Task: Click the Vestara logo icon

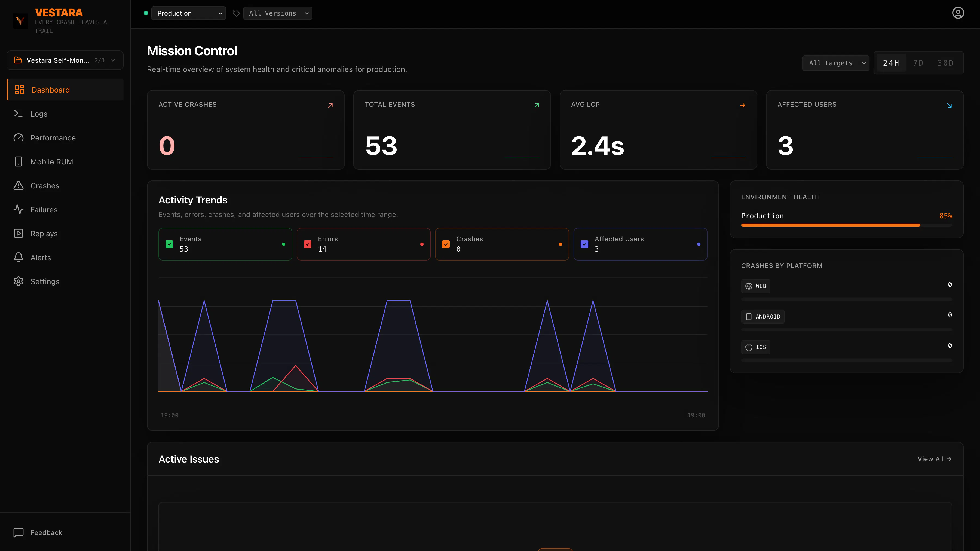Action: tap(20, 20)
